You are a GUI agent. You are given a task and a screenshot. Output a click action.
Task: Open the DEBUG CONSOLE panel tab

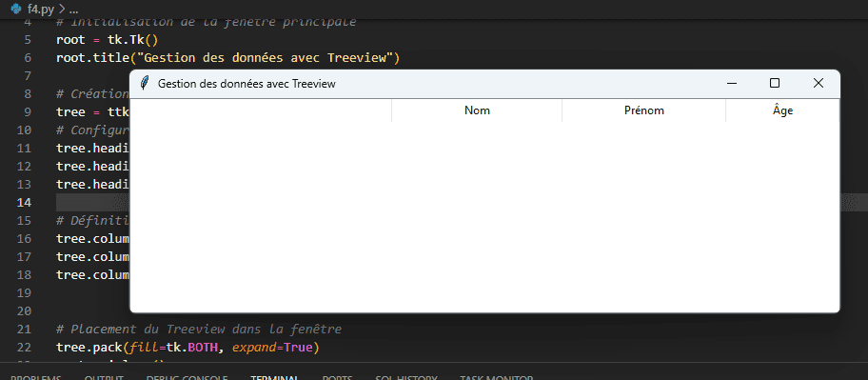[187, 378]
